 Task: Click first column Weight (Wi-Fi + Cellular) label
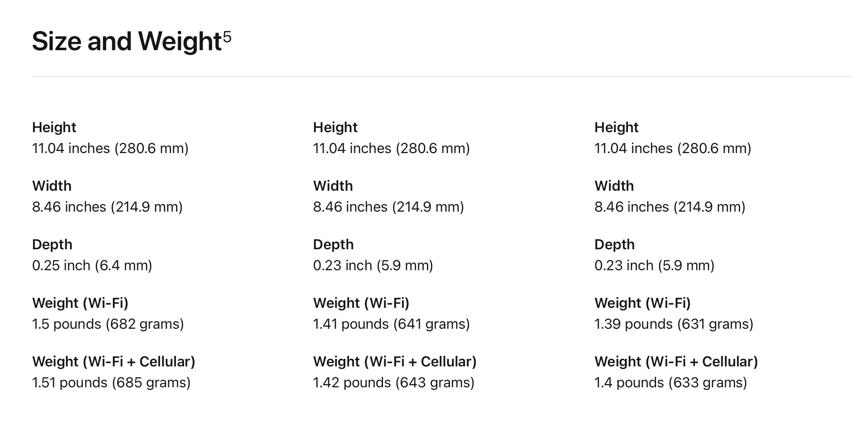coord(113,362)
